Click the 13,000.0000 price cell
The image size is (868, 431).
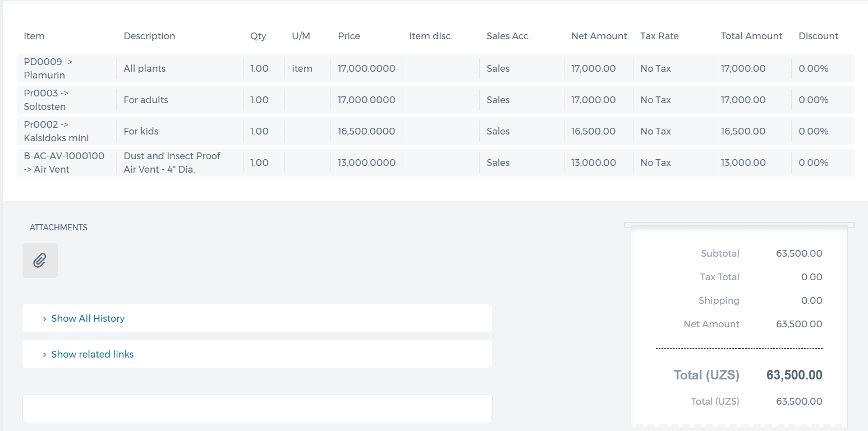tap(366, 163)
